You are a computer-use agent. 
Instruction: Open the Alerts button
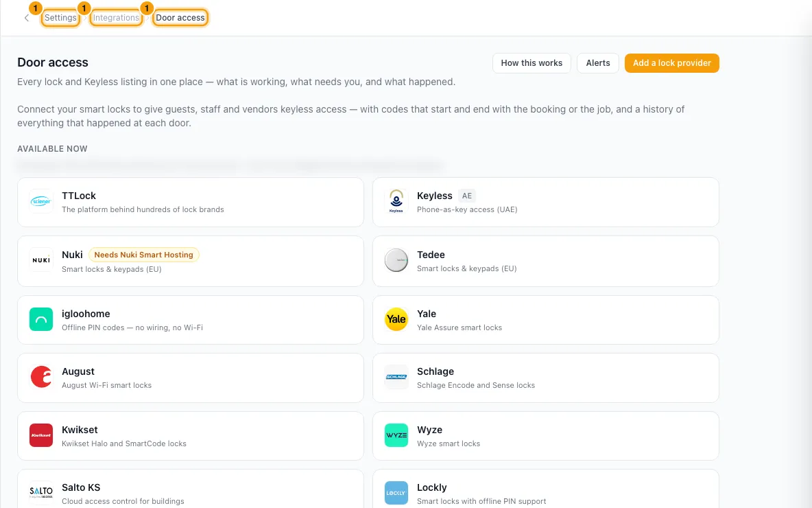597,63
